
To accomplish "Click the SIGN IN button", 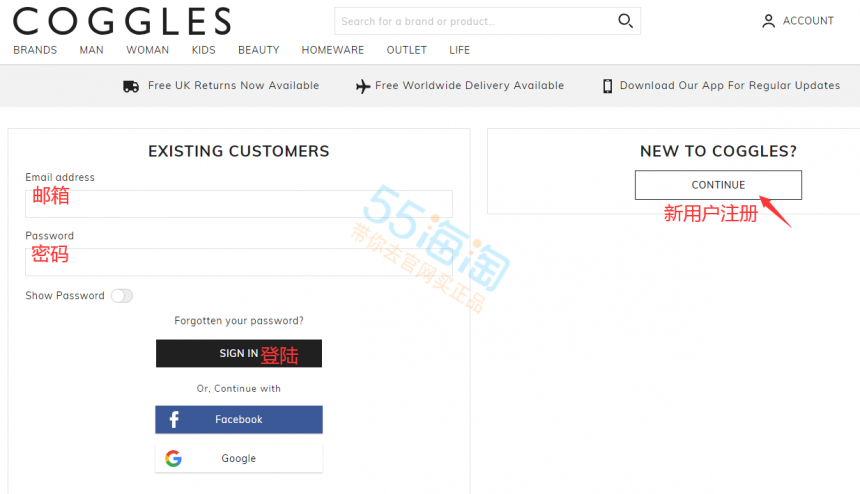I will [239, 354].
